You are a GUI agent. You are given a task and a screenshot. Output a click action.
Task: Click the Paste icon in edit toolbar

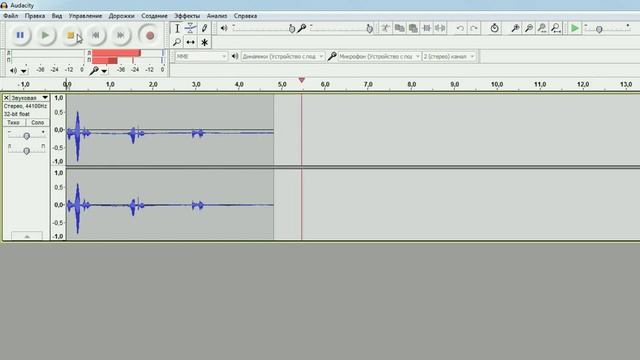(x=413, y=28)
